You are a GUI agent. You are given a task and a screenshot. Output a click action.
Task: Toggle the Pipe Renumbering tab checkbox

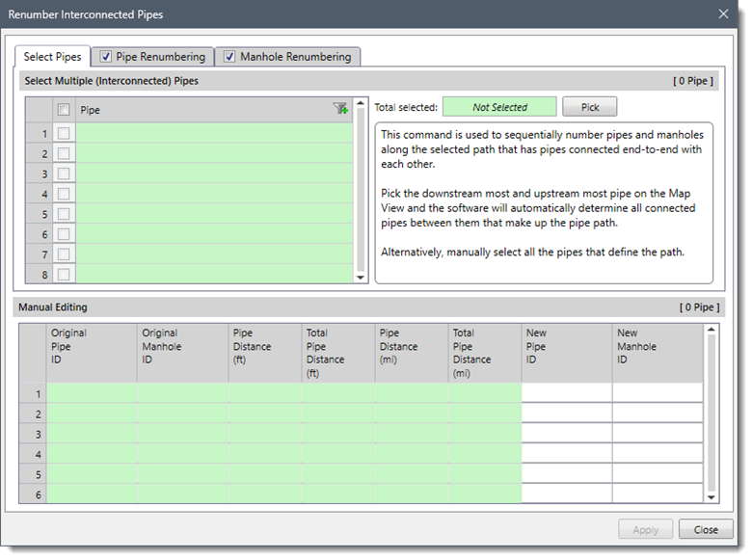[x=106, y=57]
